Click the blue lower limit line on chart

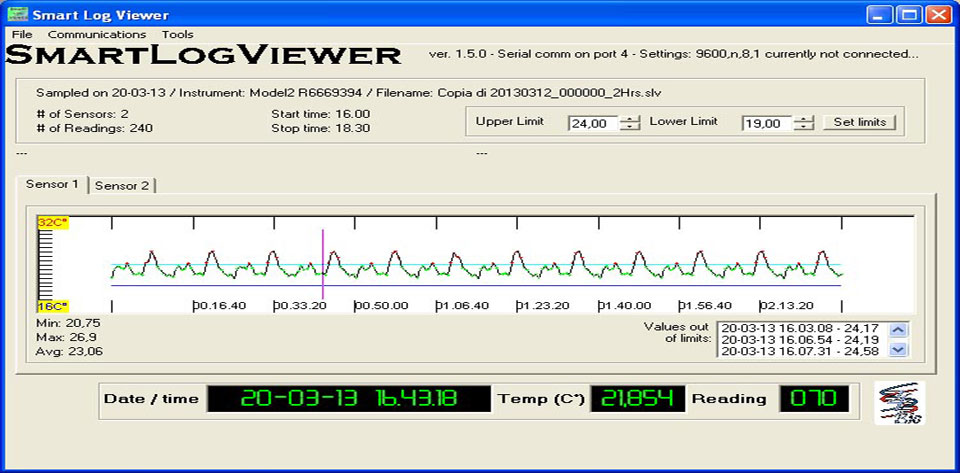click(x=478, y=285)
